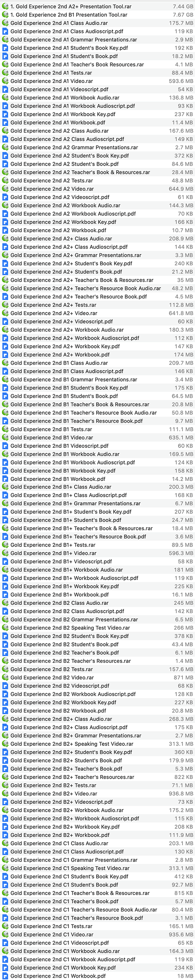
Task: Click the RAR icon beside A2+ Presentation Tool.rar
Action: (x=5, y=7)
